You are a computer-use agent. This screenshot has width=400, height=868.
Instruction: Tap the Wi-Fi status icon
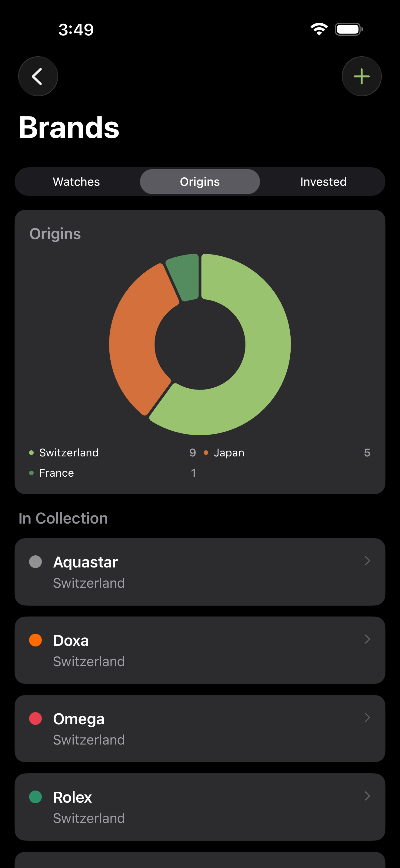(319, 29)
